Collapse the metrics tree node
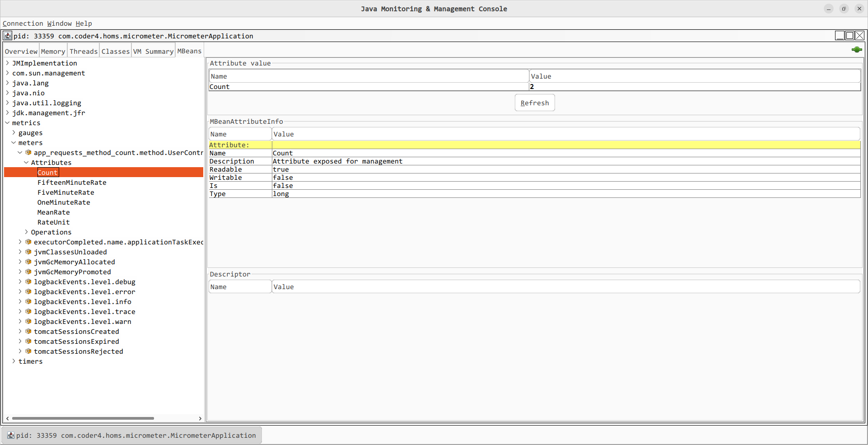The width and height of the screenshot is (868, 445). [8, 123]
